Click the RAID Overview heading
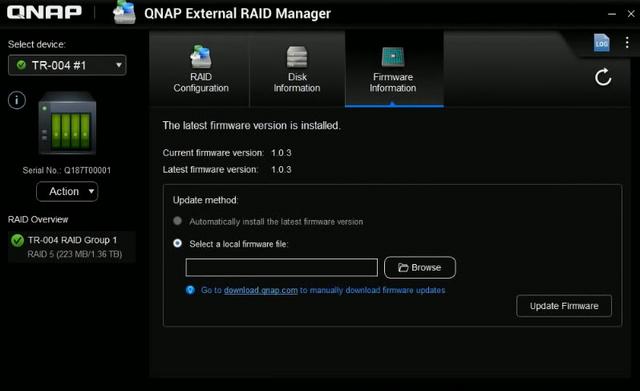The image size is (640, 391). pyautogui.click(x=38, y=220)
